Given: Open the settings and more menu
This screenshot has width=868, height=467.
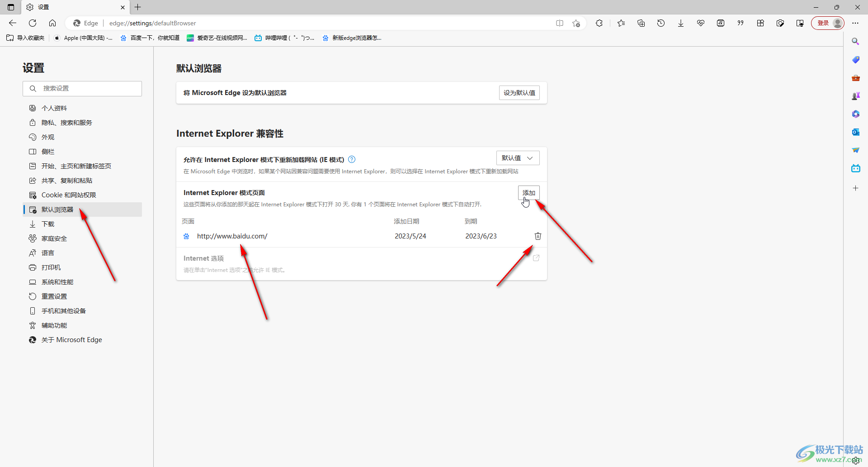Looking at the screenshot, I should point(855,23).
